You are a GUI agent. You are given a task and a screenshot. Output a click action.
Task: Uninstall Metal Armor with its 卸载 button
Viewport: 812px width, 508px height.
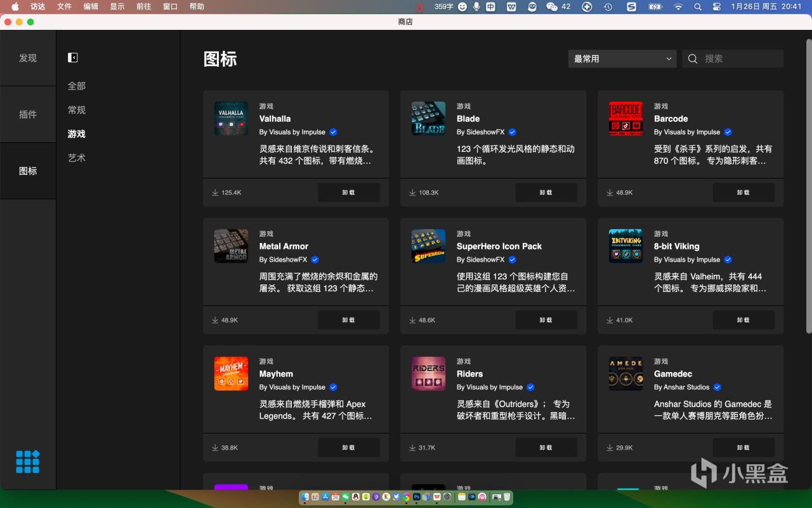349,320
